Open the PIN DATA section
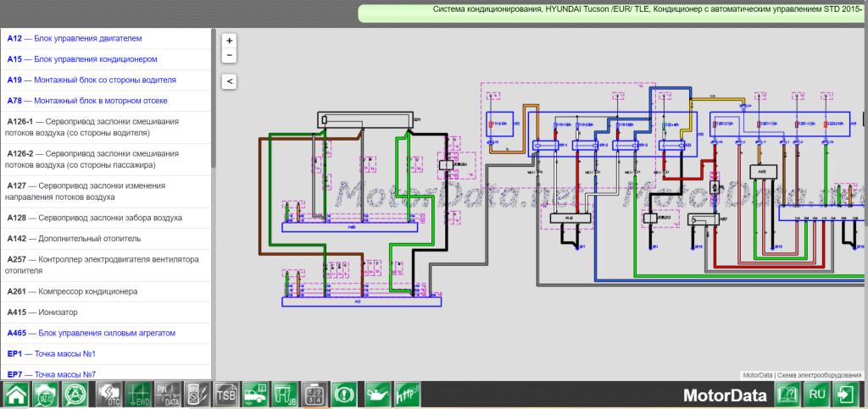 167,395
